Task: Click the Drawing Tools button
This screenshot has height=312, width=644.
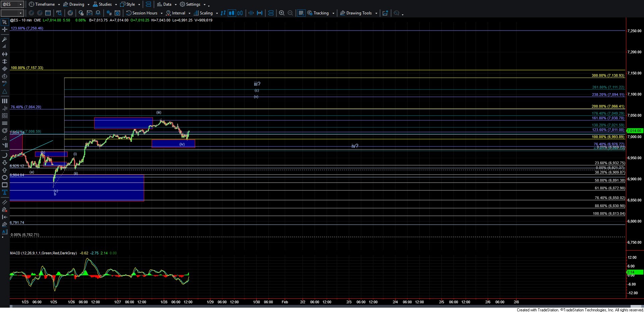Action: pos(359,13)
